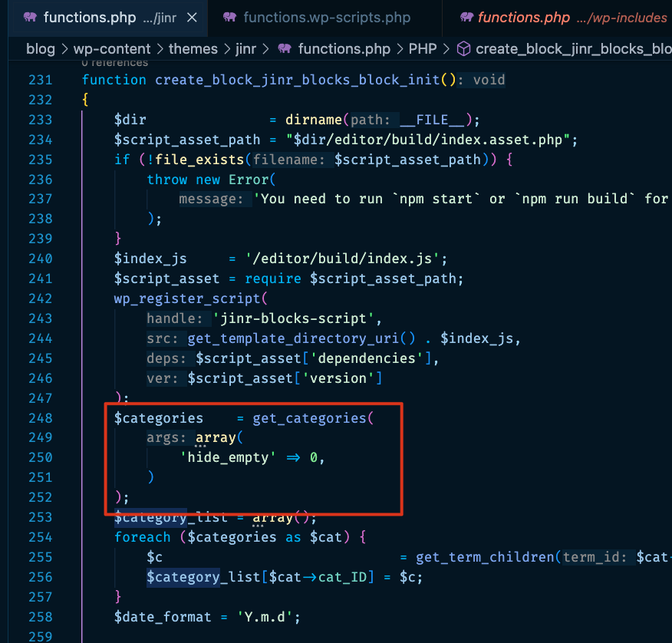Click function name create_block_jinr_blocks_block_init
The width and height of the screenshot is (672, 643).
pos(298,80)
